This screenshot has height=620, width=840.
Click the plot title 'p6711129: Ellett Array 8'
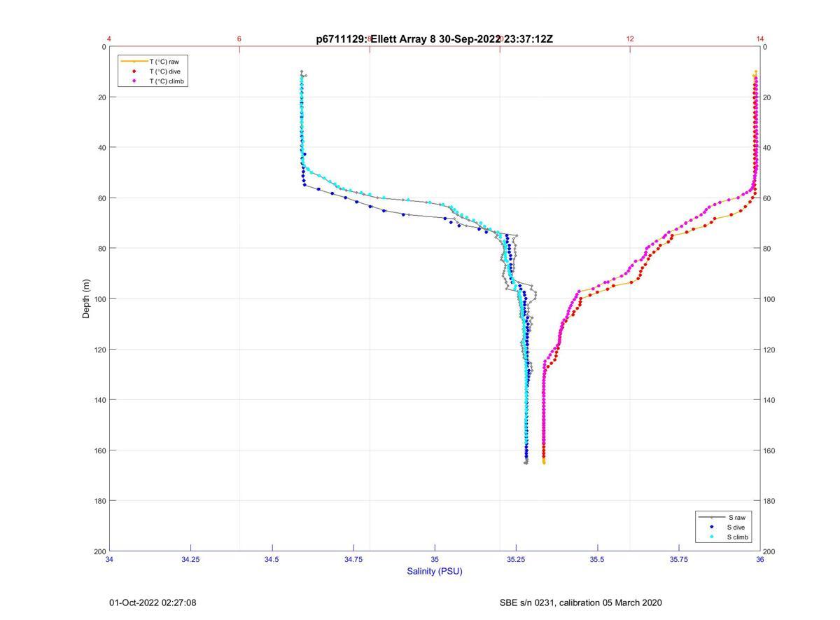(376, 39)
